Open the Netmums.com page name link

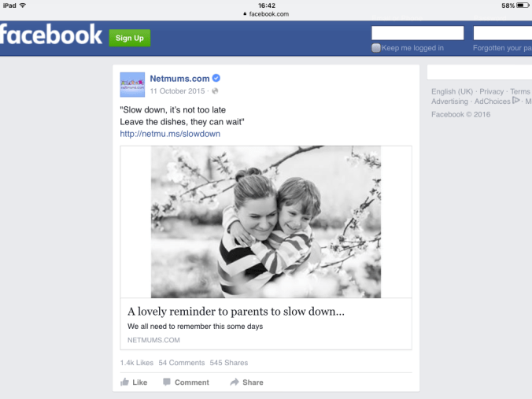coord(179,79)
